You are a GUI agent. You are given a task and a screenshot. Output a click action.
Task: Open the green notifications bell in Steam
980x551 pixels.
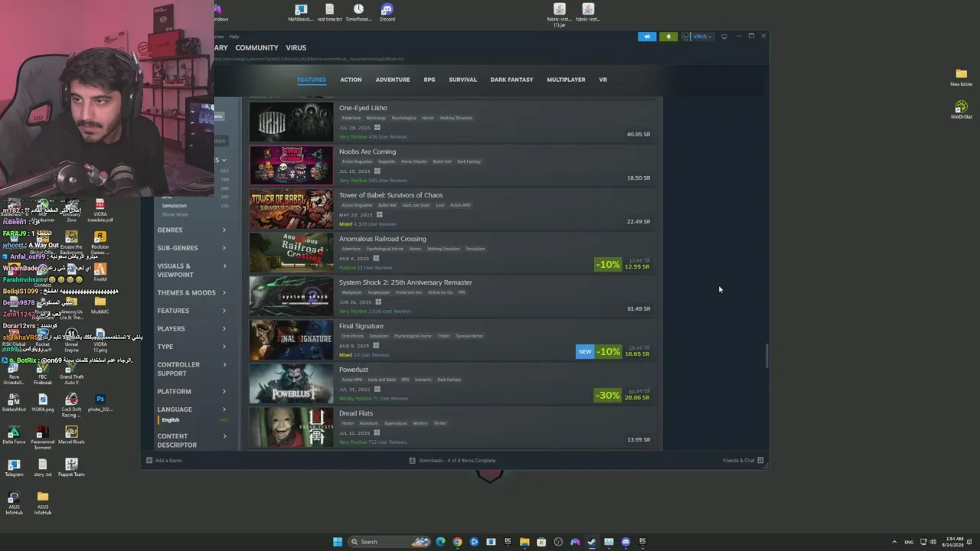click(668, 37)
